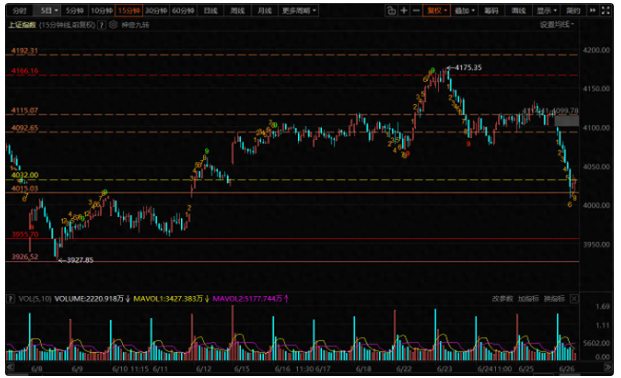Click the 神奇九转 indicator label
Image resolution: width=621 pixels, height=378 pixels.
tap(135, 25)
